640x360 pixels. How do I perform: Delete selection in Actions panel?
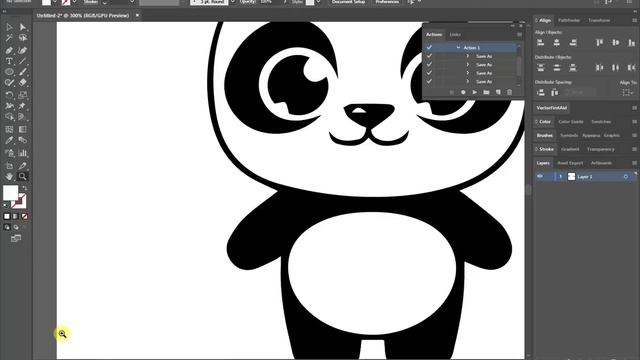(x=509, y=93)
